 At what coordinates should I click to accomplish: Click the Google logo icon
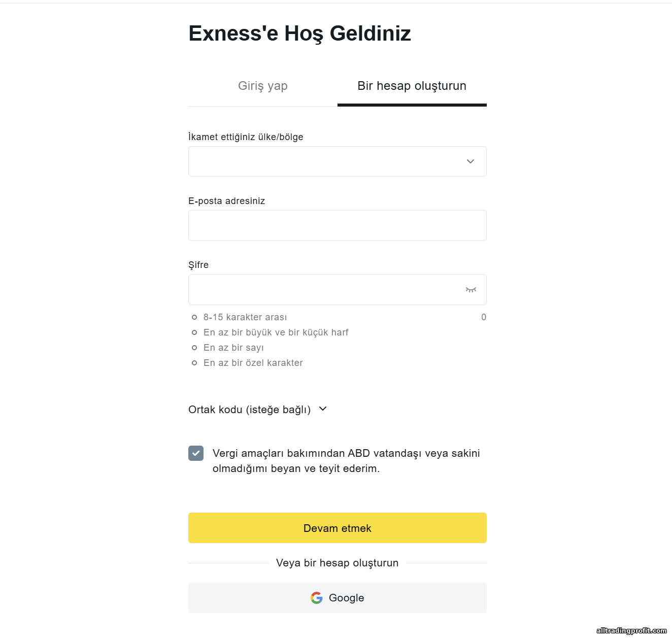pos(317,598)
